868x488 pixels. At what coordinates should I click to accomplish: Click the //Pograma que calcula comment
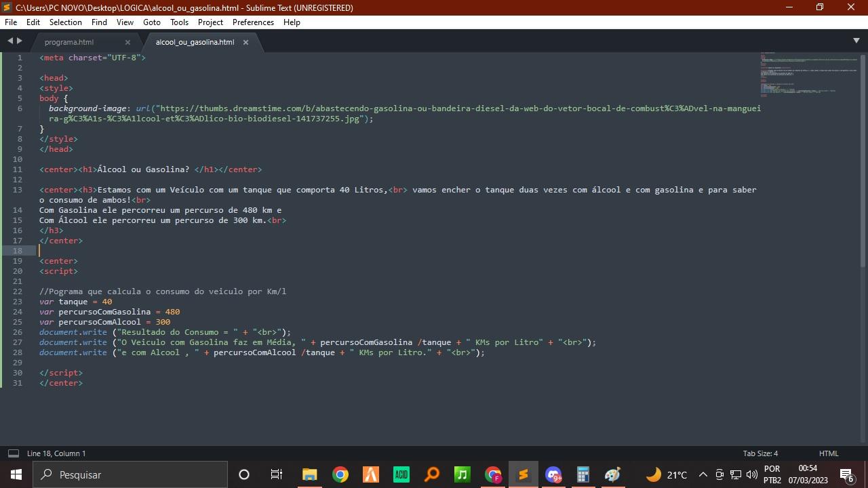click(x=163, y=291)
